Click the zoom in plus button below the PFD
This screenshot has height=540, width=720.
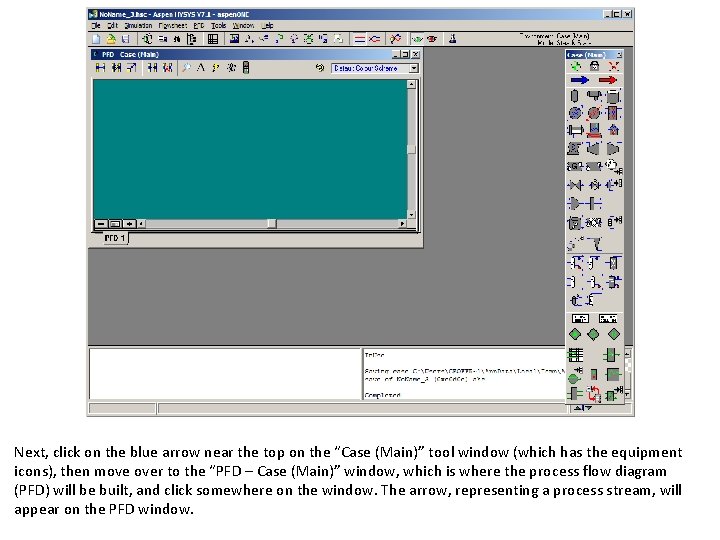[129, 224]
